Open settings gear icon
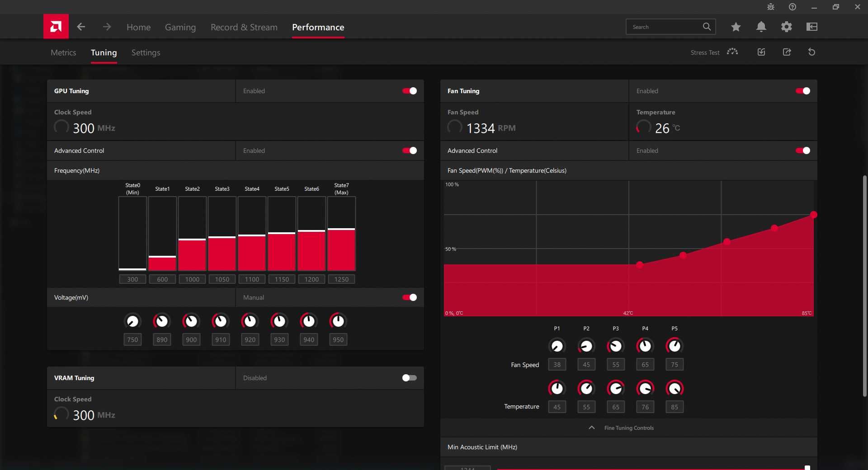The width and height of the screenshot is (868, 470). pyautogui.click(x=787, y=27)
